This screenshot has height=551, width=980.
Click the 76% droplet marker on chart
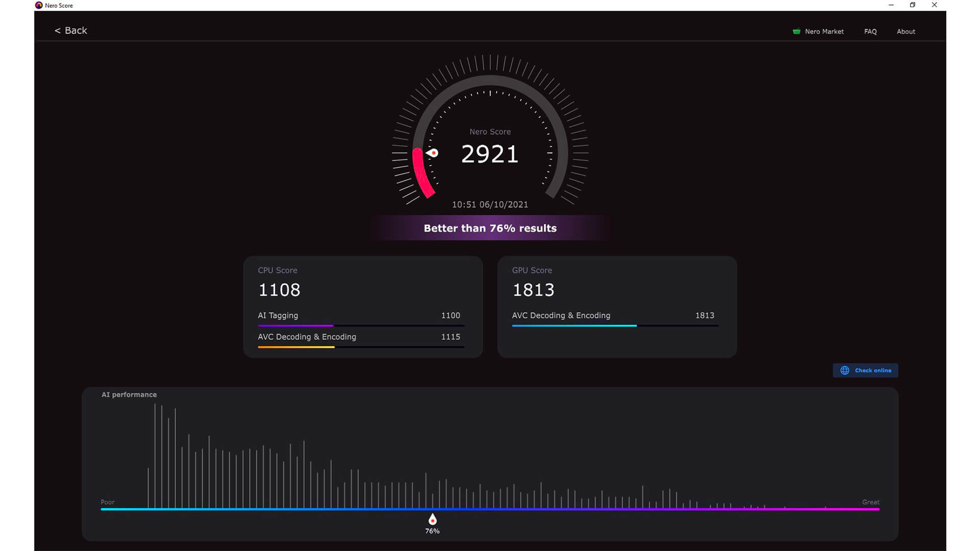432,519
